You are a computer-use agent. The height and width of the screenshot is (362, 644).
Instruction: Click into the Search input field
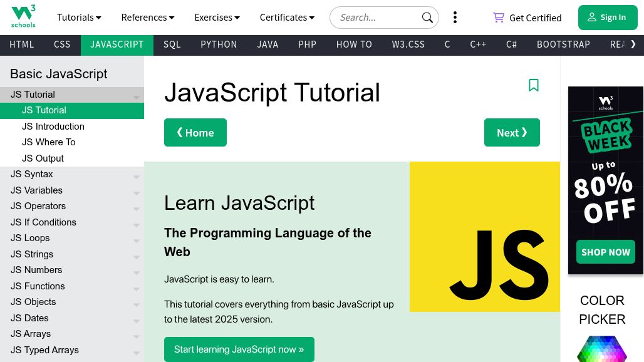tap(376, 18)
